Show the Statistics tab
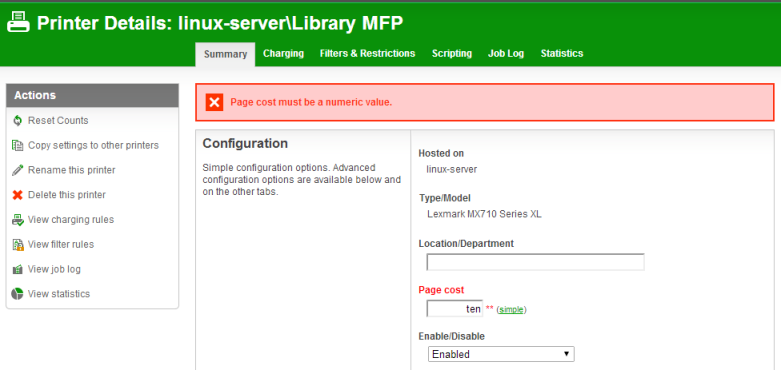781x370 pixels. click(562, 53)
